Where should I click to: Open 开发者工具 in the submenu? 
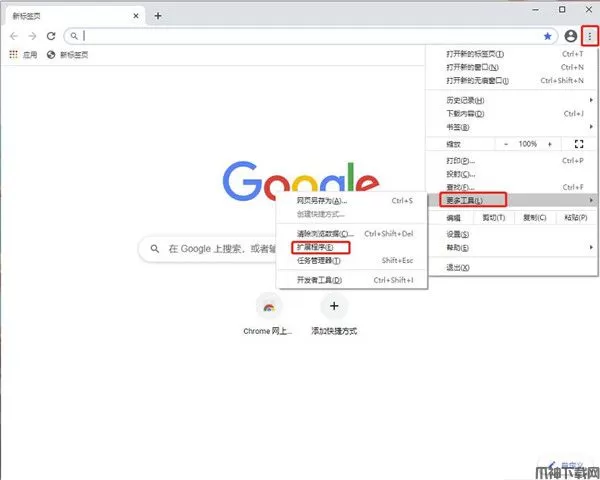(x=352, y=280)
